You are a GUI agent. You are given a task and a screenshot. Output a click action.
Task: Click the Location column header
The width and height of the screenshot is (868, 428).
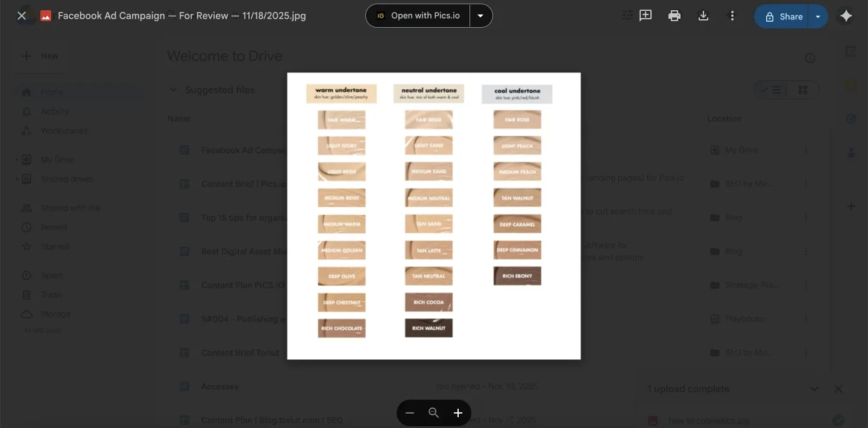click(x=724, y=119)
